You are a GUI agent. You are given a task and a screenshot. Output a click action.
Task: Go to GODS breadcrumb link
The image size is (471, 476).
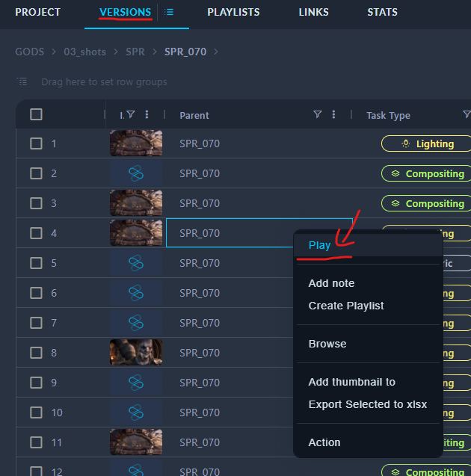[x=30, y=52]
